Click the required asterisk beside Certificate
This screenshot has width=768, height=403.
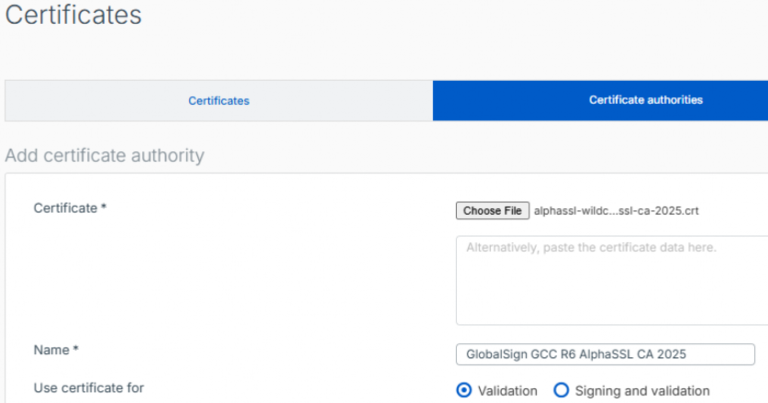coord(104,207)
